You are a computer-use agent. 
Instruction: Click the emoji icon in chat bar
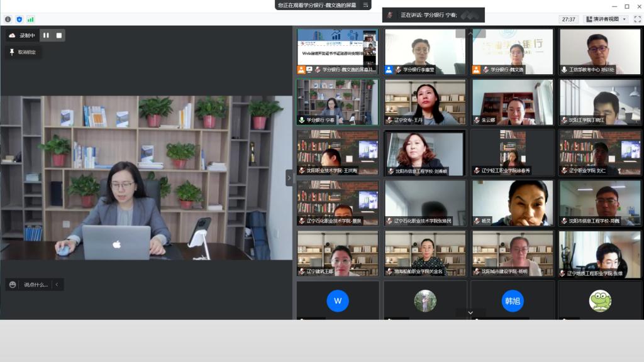[x=13, y=285]
